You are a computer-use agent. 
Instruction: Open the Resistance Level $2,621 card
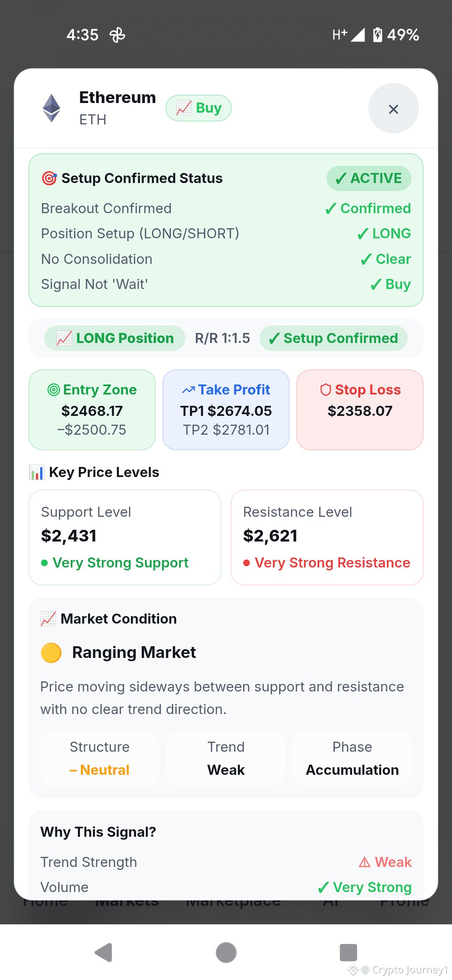click(x=327, y=537)
